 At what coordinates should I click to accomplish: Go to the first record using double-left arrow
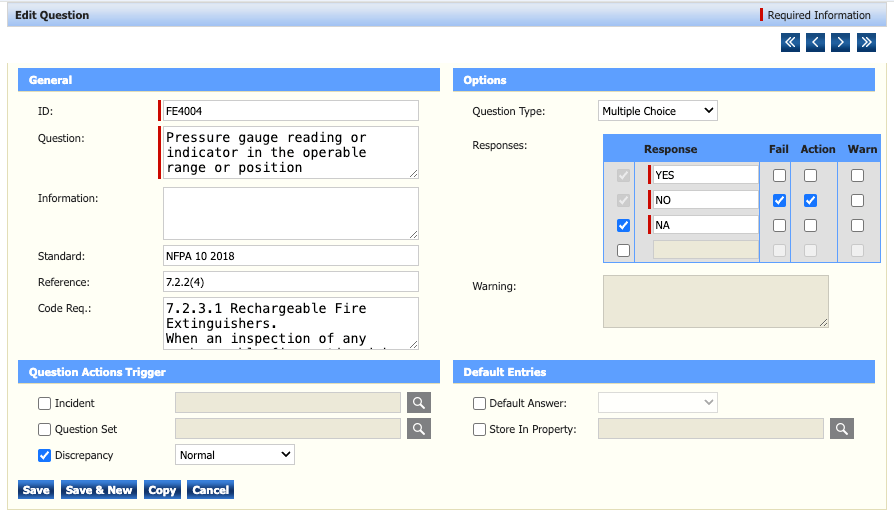[x=790, y=42]
